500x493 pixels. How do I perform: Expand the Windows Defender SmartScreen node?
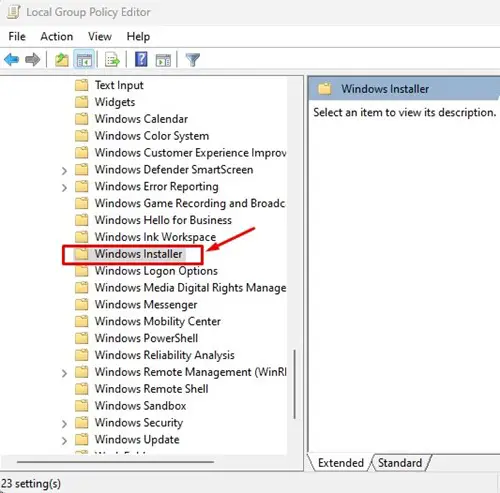coord(64,171)
